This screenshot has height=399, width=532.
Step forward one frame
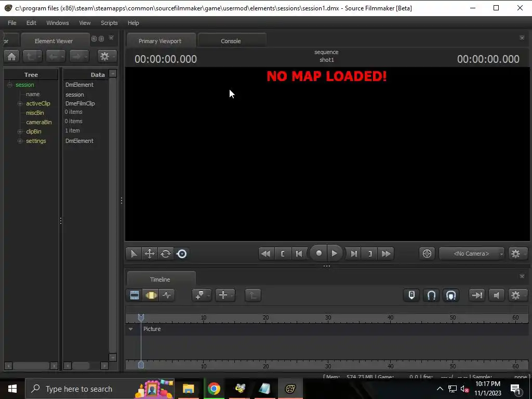click(x=353, y=254)
